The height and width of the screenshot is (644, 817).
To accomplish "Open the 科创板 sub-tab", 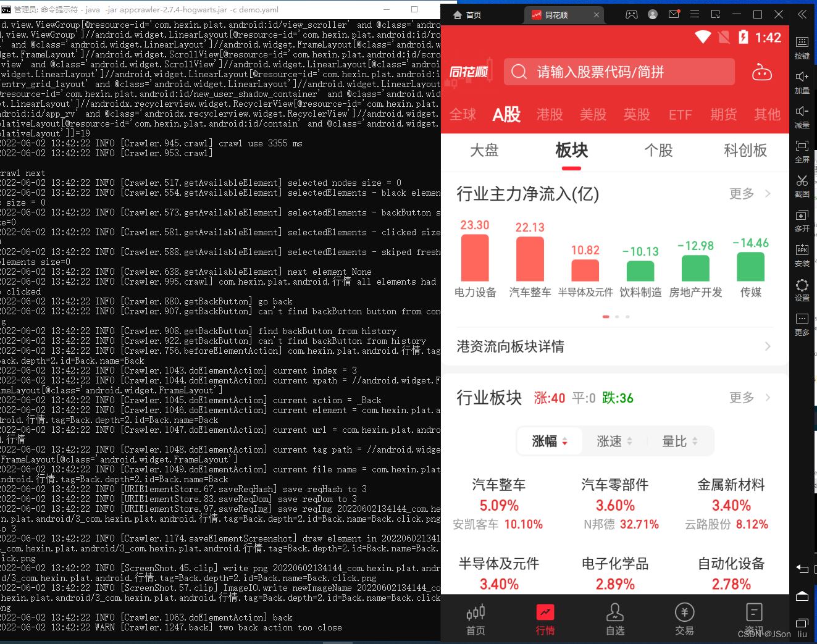I will [x=745, y=151].
